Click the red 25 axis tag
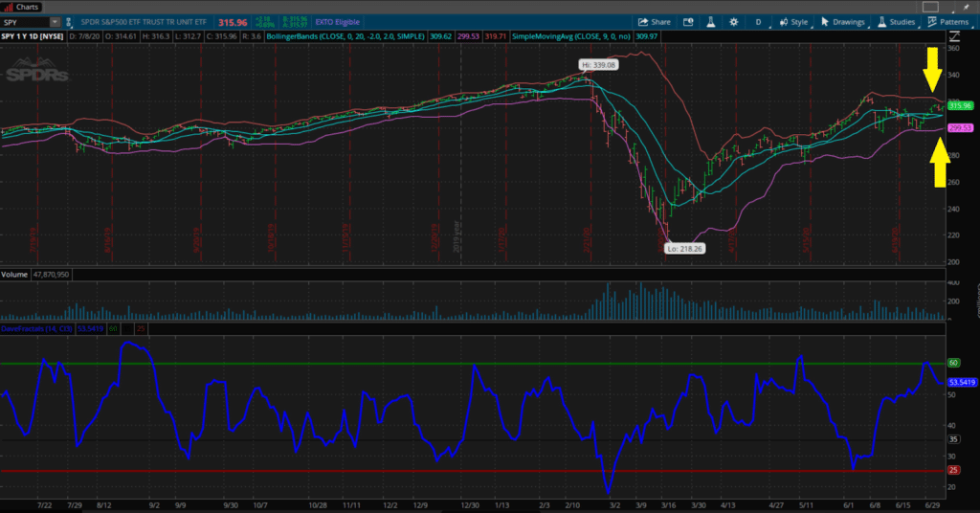 pos(954,470)
